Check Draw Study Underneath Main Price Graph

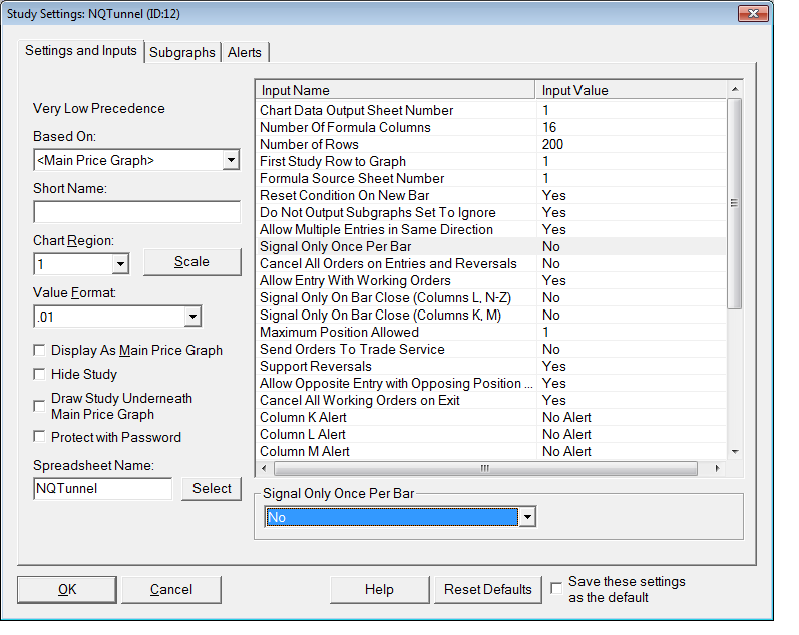pos(39,406)
